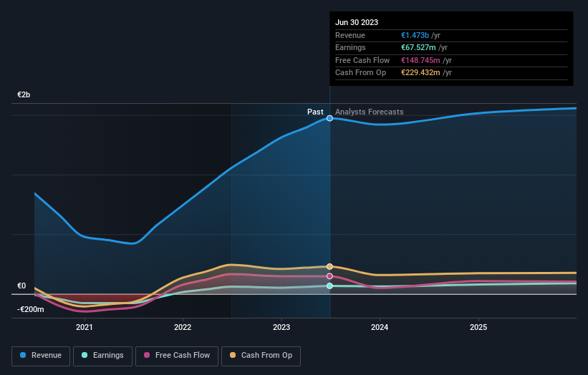Toggle the Earnings legend series
The image size is (588, 375).
click(x=102, y=356)
